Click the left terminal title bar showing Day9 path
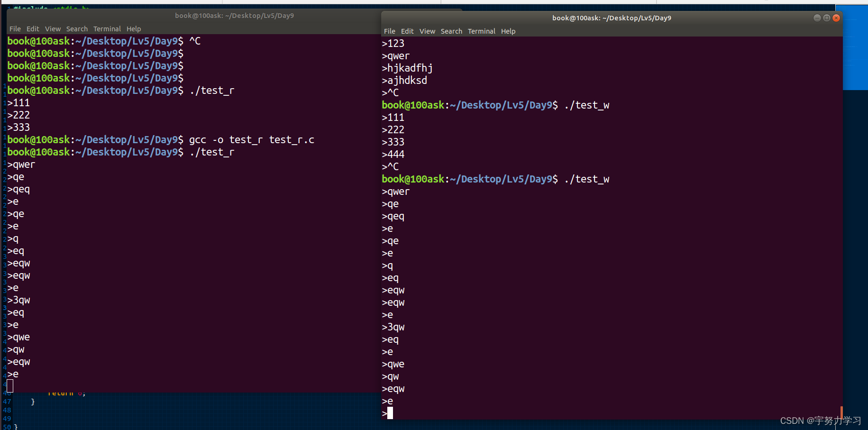 (235, 15)
